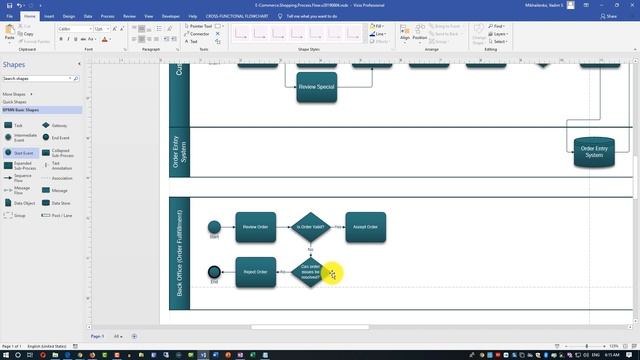This screenshot has height=360, width=640.
Task: Toggle Italic formatting
Action: coord(68,39)
